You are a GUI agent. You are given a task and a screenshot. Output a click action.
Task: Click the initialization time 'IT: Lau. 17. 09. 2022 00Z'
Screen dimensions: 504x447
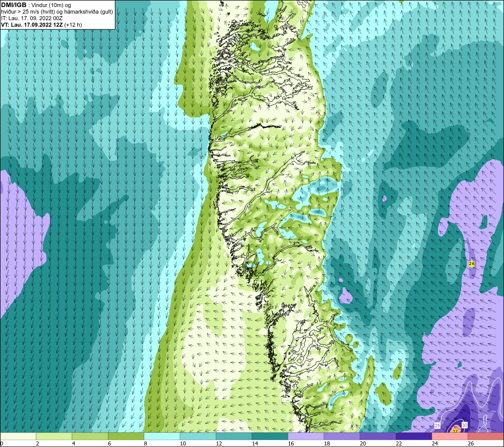32,18
